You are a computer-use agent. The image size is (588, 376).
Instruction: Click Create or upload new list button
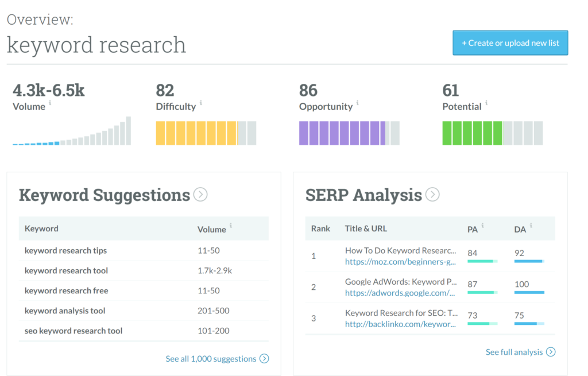510,42
